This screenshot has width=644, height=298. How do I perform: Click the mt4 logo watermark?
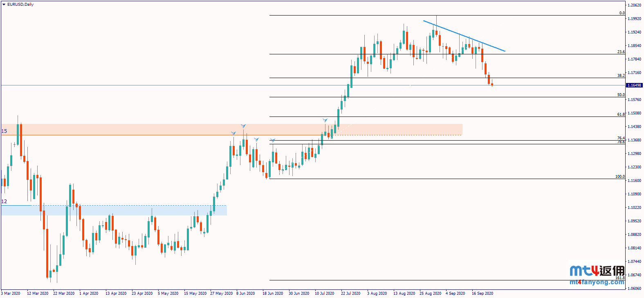(597, 271)
